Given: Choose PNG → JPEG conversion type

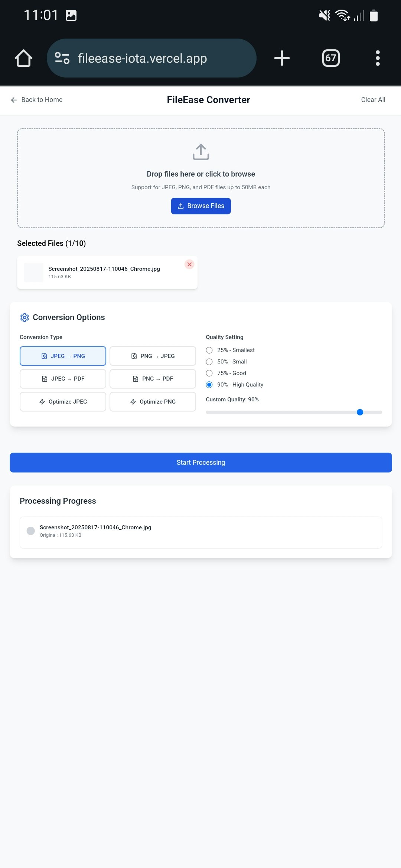Looking at the screenshot, I should tap(153, 356).
